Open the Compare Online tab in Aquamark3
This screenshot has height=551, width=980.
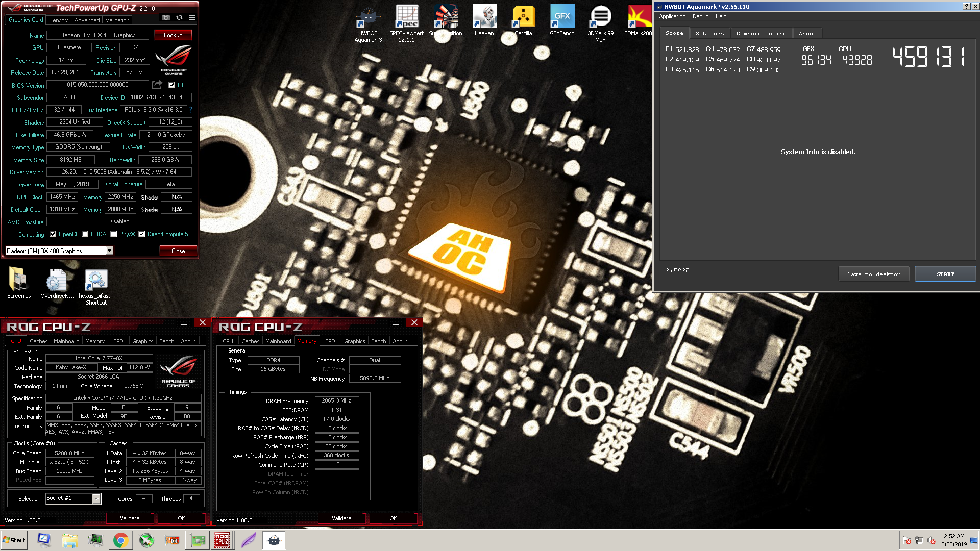point(761,33)
